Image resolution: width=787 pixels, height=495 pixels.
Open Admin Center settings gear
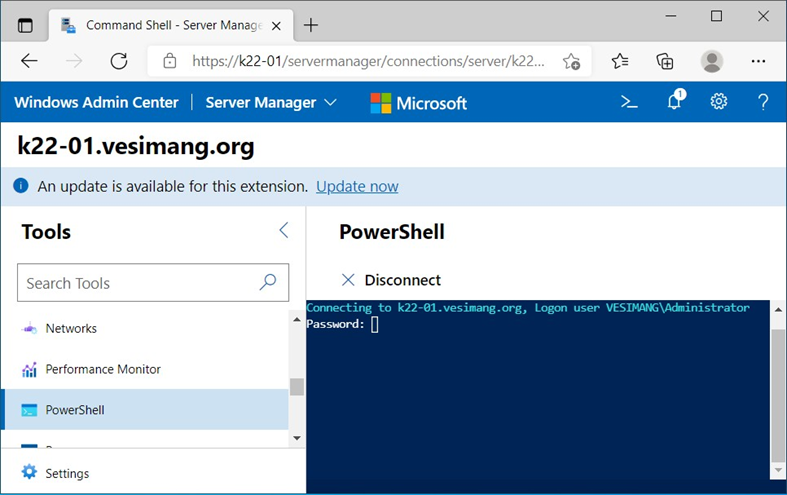[x=719, y=101]
